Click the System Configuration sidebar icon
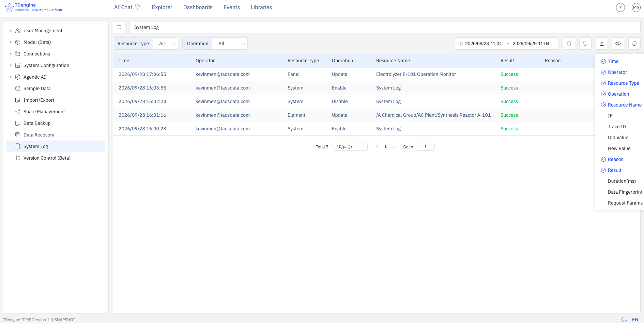 coord(18,65)
